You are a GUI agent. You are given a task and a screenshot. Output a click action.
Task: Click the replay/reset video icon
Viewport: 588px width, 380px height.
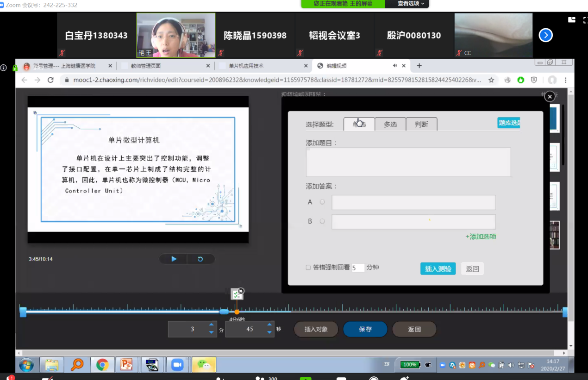[200, 259]
